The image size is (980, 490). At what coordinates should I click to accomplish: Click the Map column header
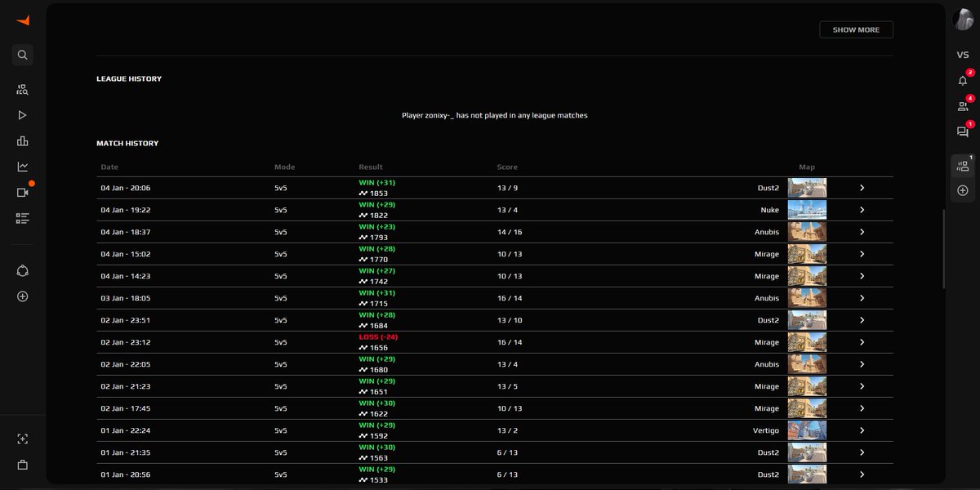pyautogui.click(x=807, y=167)
